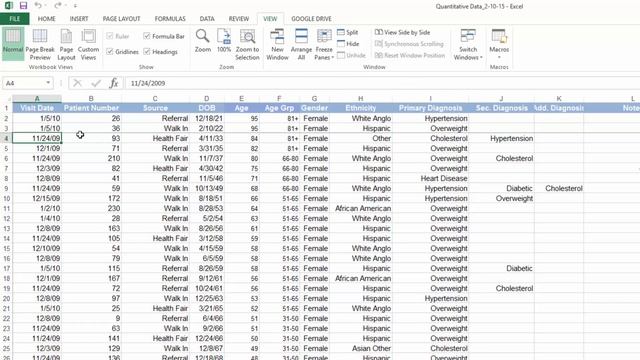Select column I header

[430, 98]
